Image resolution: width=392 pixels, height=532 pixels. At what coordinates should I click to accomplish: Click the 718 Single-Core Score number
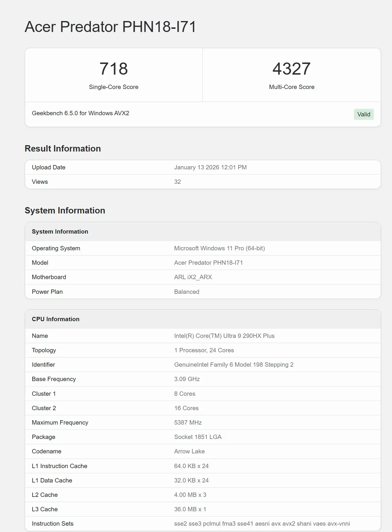(x=113, y=69)
